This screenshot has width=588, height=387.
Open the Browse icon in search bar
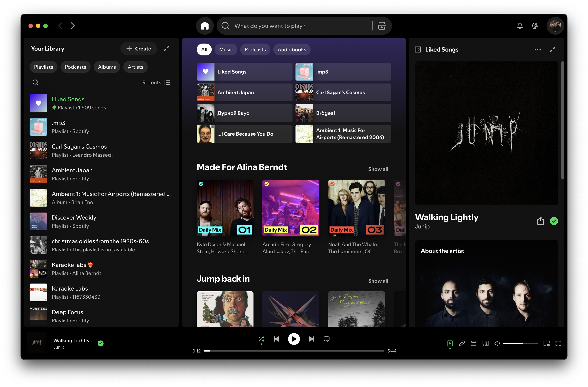(x=381, y=26)
